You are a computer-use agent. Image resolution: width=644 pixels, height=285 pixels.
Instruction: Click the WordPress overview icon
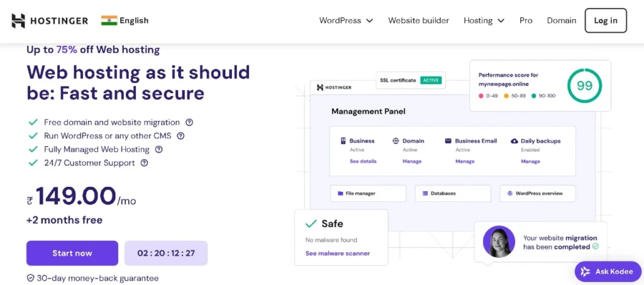coord(510,193)
